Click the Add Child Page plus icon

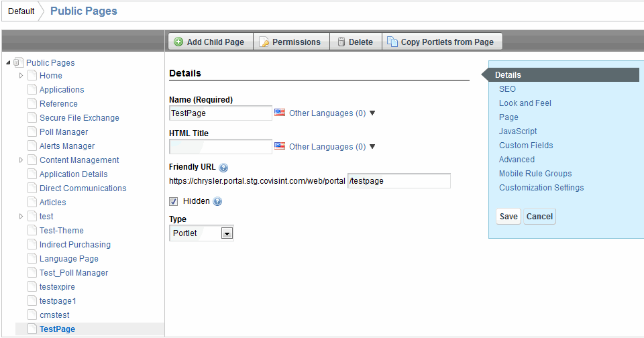tap(178, 42)
